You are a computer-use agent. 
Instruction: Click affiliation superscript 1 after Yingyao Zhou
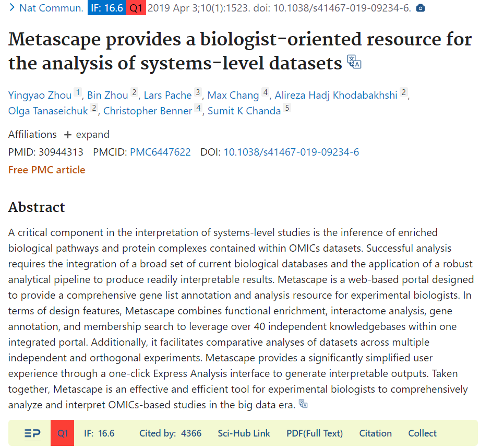[x=78, y=92]
